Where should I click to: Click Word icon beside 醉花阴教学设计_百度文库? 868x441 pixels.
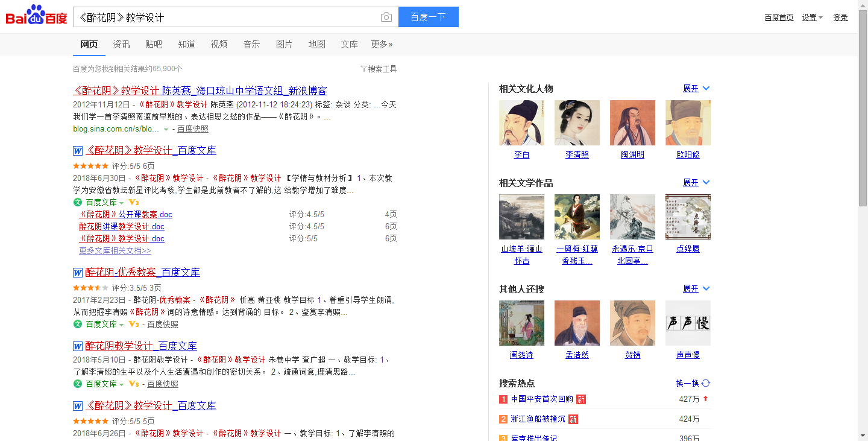pos(78,346)
